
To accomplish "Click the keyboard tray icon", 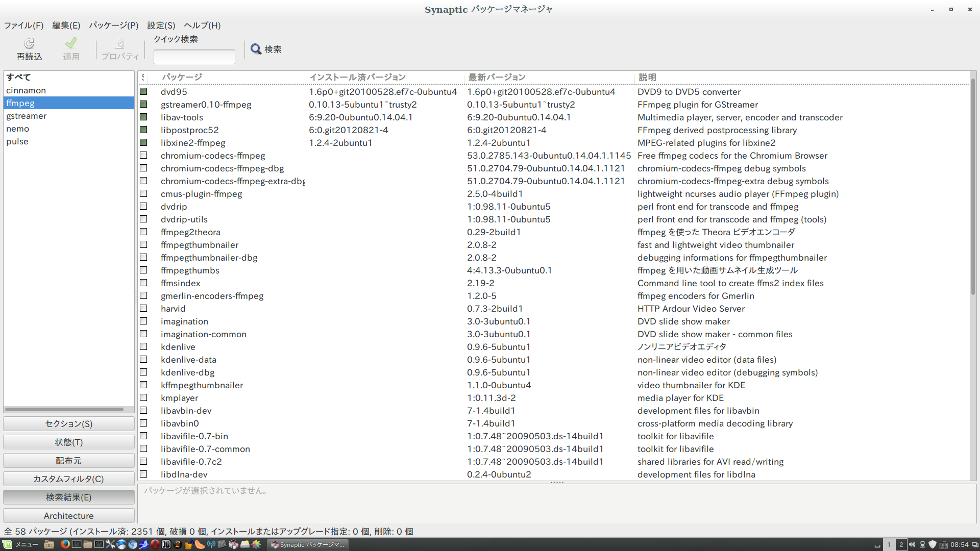I will 944,545.
